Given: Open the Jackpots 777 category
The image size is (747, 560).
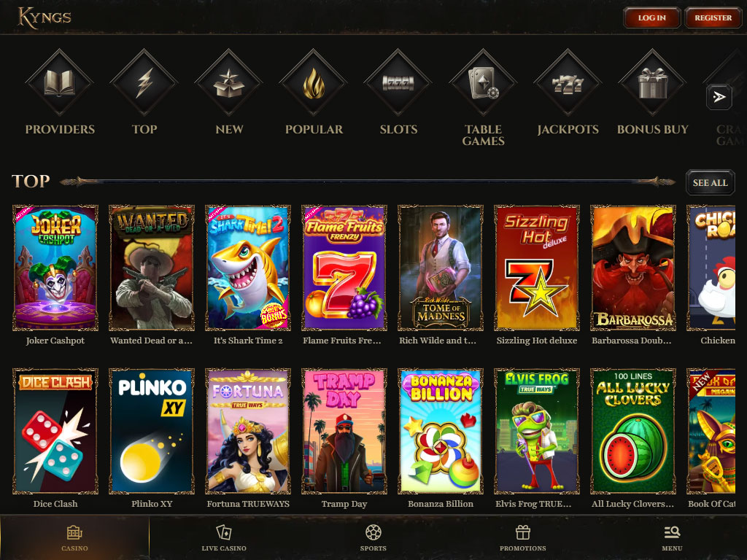Looking at the screenshot, I should pos(568,83).
